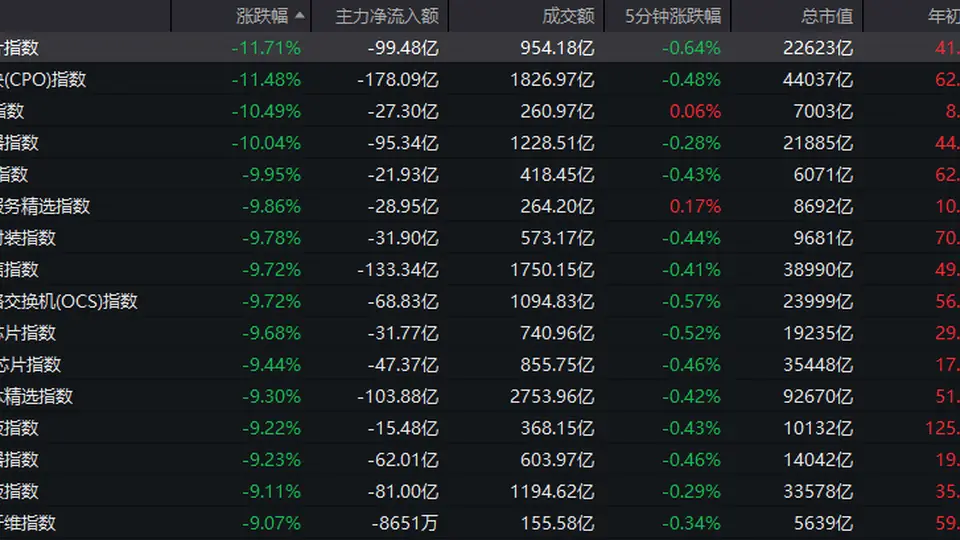Click the -9.22% change value
This screenshot has height=540, width=960.
tap(271, 428)
